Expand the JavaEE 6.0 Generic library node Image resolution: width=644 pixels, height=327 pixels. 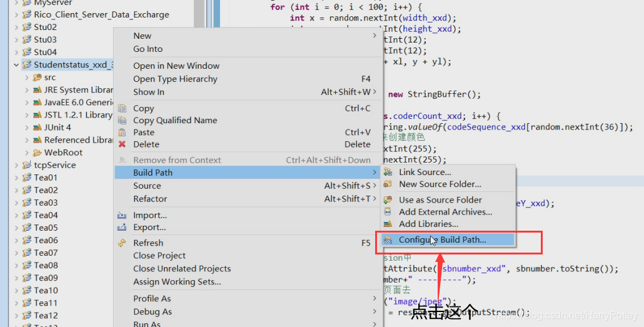pos(27,103)
